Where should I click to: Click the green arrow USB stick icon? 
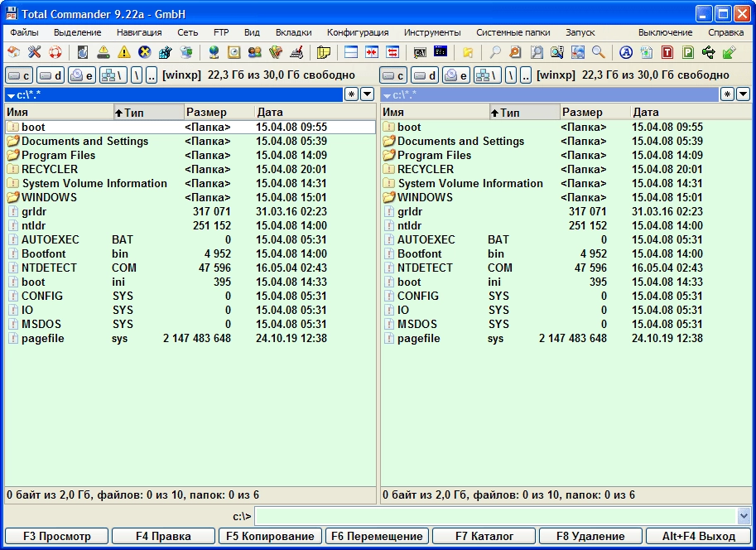730,52
